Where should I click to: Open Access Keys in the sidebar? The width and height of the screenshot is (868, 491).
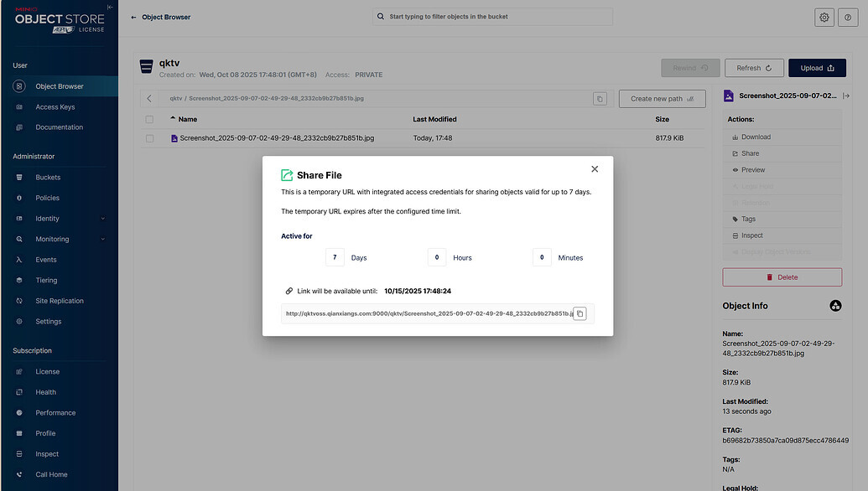click(x=55, y=107)
